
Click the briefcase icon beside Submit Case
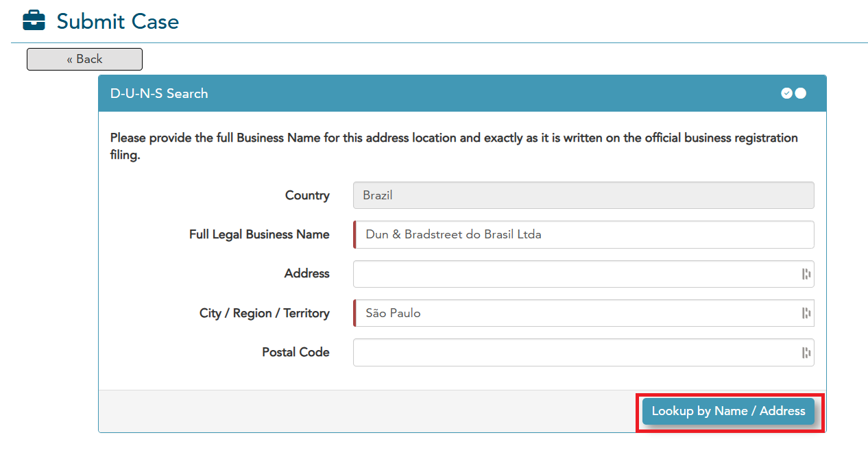[34, 21]
